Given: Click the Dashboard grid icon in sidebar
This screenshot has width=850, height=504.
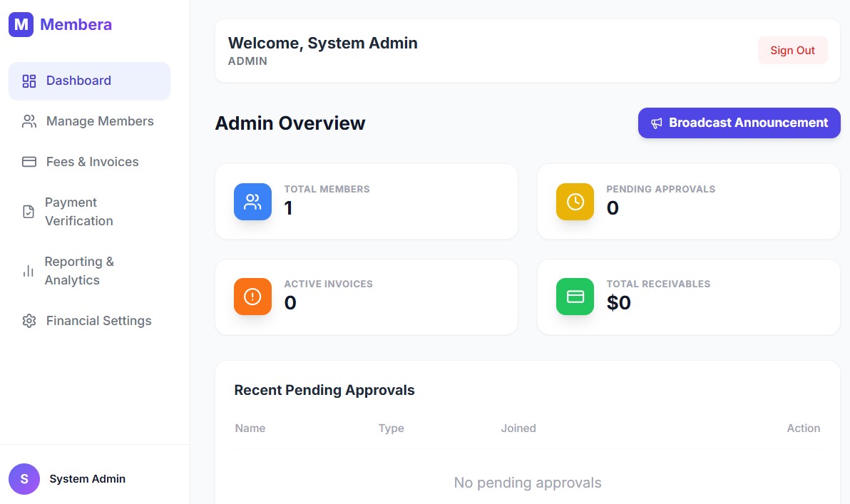Looking at the screenshot, I should [x=29, y=81].
